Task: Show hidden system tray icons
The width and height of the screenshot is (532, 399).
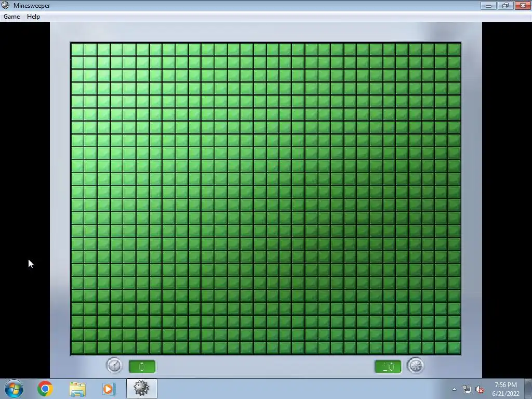Action: pos(454,389)
